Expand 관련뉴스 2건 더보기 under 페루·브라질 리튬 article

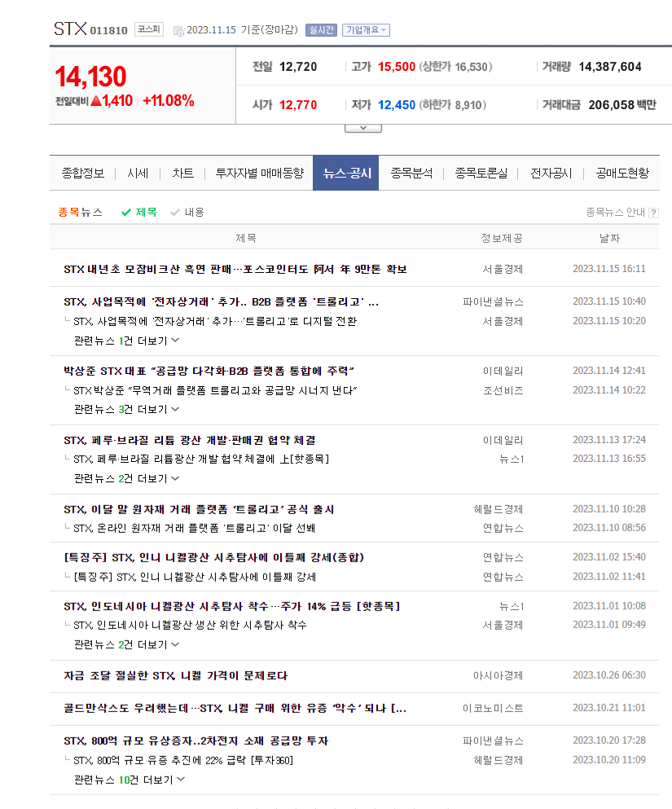127,478
